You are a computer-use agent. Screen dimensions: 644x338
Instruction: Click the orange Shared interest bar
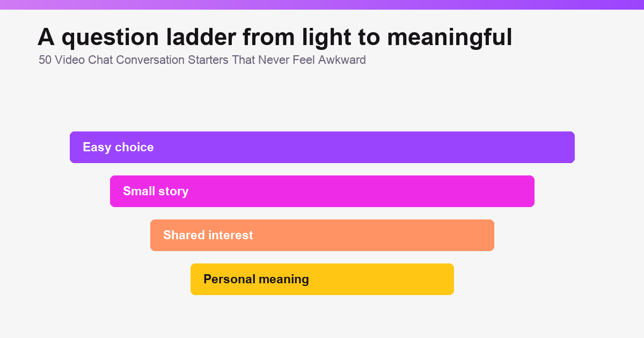tap(322, 235)
